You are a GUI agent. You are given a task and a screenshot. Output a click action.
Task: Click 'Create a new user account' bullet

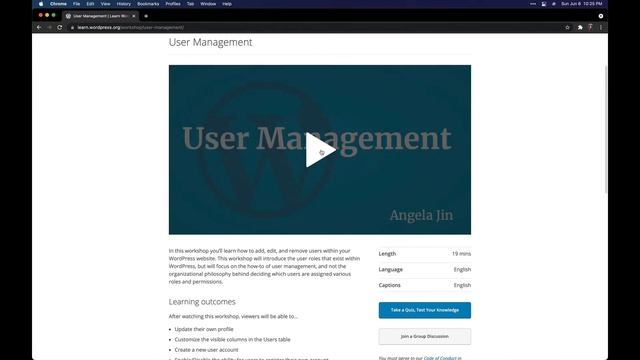tap(206, 350)
